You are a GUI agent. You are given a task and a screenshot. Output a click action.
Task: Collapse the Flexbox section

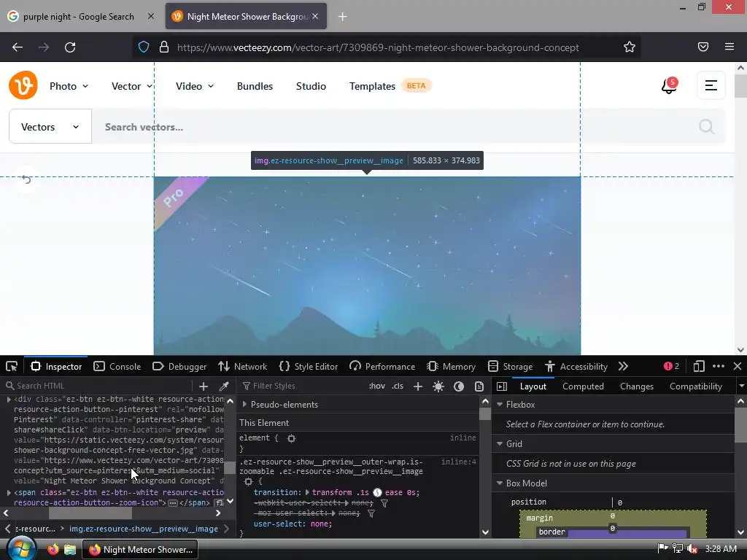pos(500,404)
